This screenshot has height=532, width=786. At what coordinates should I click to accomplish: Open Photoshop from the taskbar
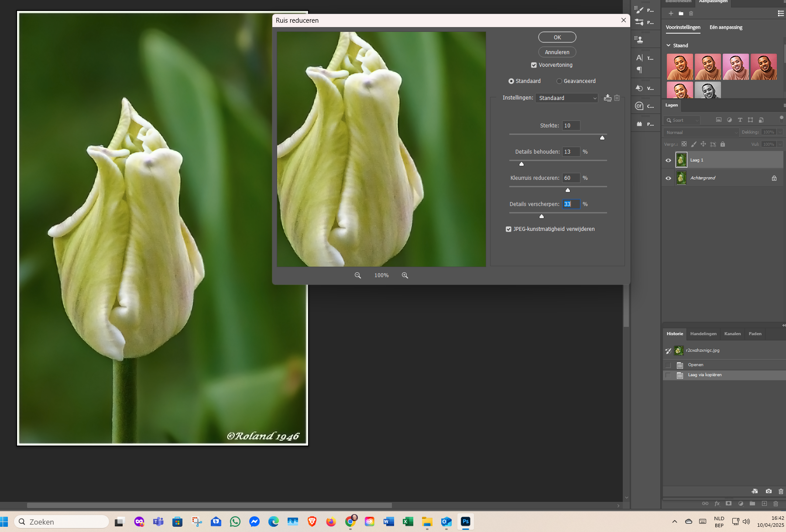coord(465,522)
